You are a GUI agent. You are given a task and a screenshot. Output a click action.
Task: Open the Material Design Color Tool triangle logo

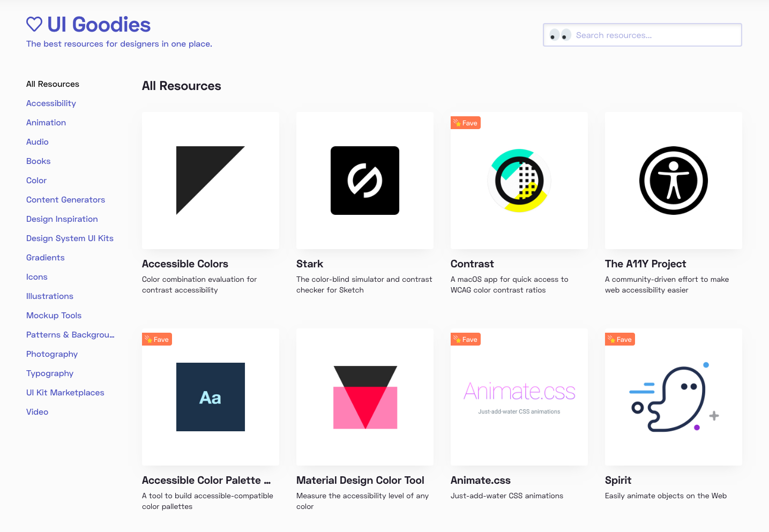[x=365, y=397]
